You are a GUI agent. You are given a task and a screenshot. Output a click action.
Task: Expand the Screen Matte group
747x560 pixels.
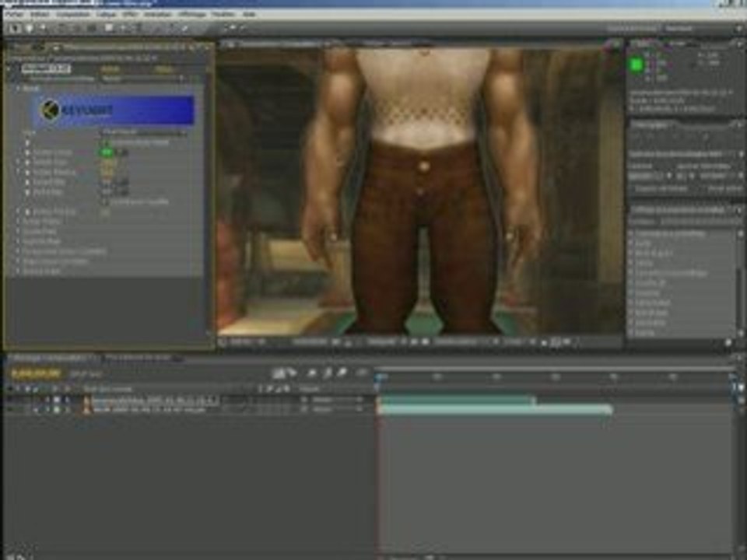19,222
